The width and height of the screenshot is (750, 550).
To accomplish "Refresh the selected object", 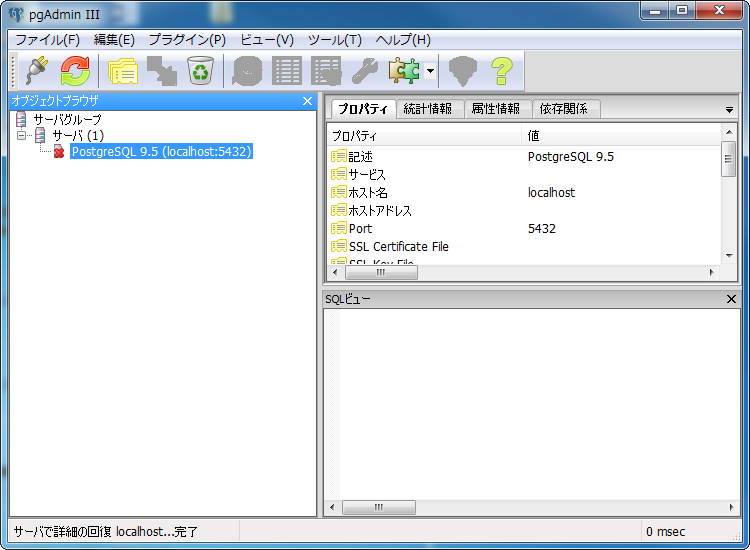I will click(x=75, y=71).
